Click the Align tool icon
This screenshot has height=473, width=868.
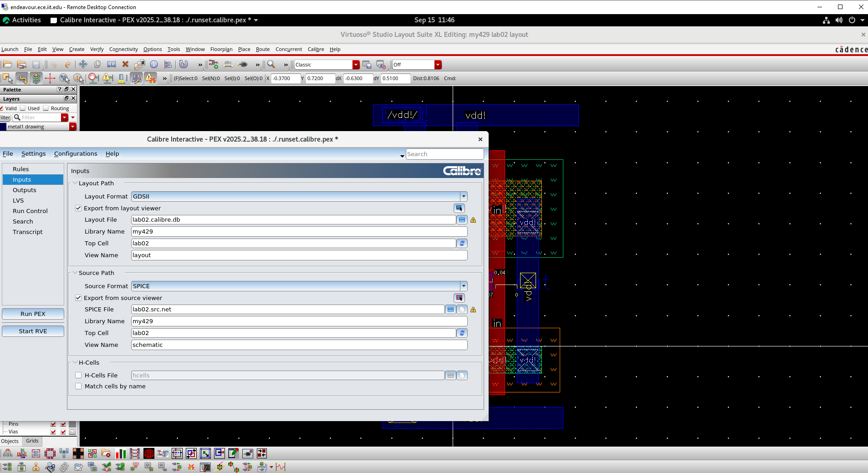tap(168, 65)
